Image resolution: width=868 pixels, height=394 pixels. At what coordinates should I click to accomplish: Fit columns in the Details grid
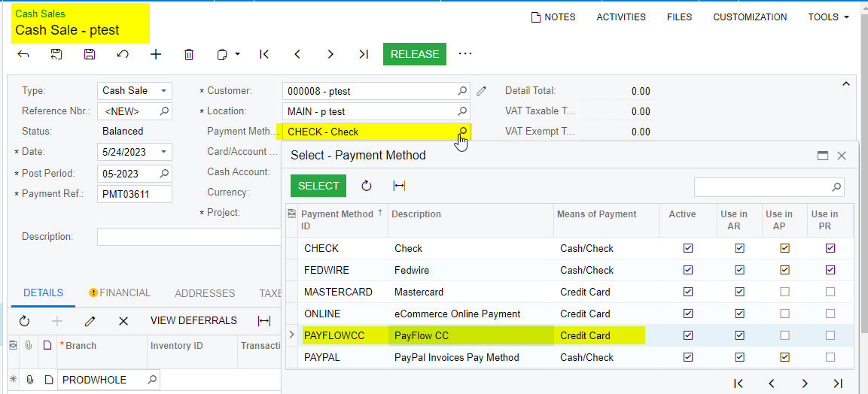pyautogui.click(x=264, y=320)
